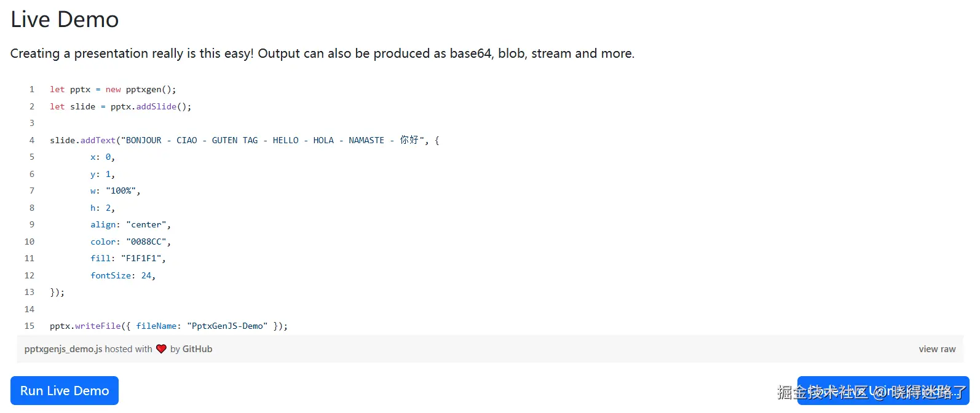Select the Live Demo page heading
The height and width of the screenshot is (413, 980).
pos(64,19)
